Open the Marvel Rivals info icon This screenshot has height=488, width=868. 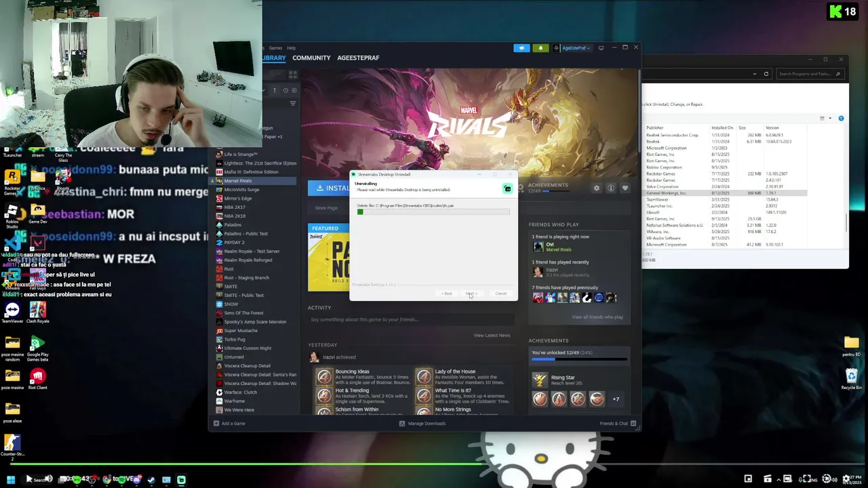pyautogui.click(x=611, y=188)
